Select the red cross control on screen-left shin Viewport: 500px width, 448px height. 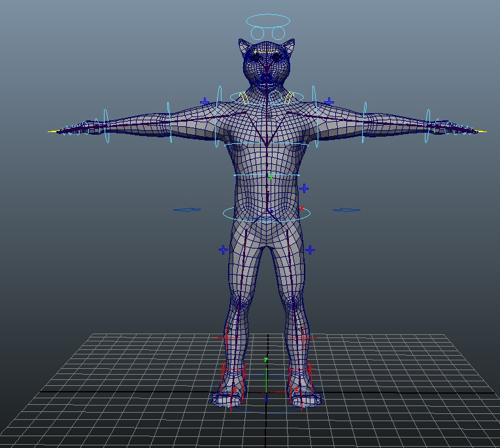pos(227,337)
